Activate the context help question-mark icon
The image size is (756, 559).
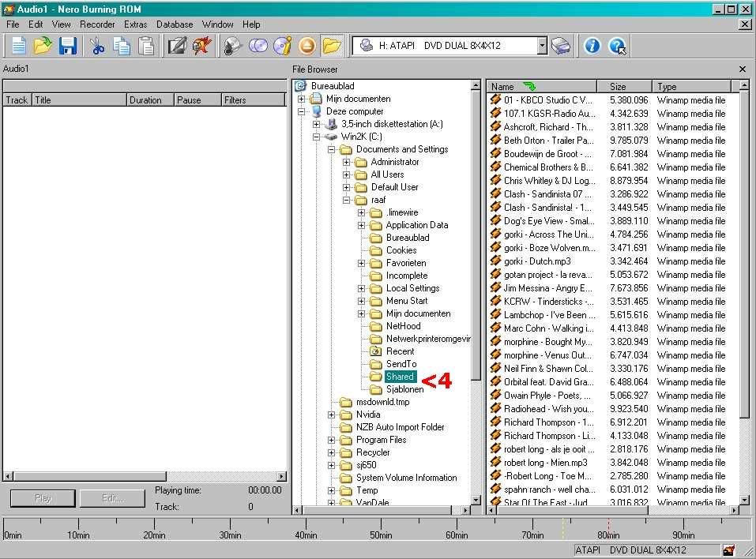pos(617,47)
